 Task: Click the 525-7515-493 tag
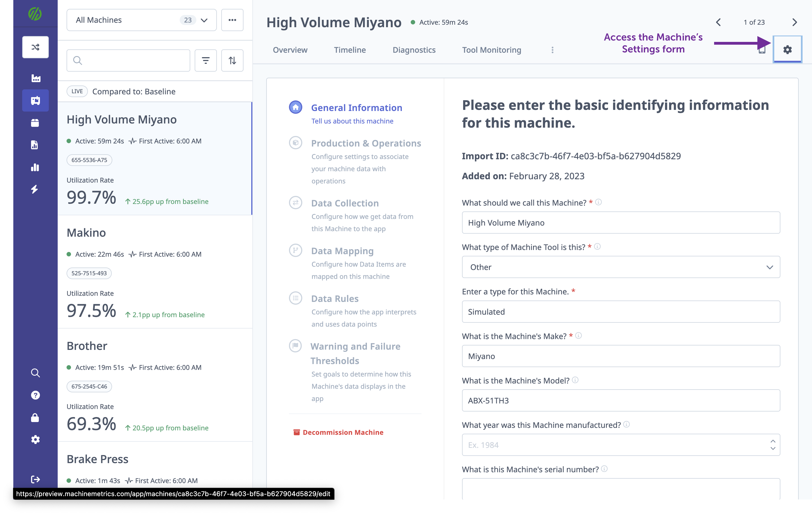tap(89, 273)
